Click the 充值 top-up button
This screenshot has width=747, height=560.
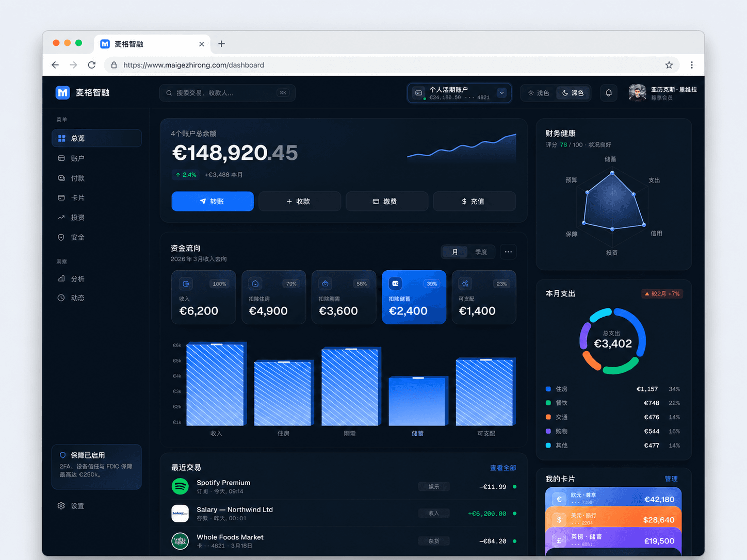point(474,201)
